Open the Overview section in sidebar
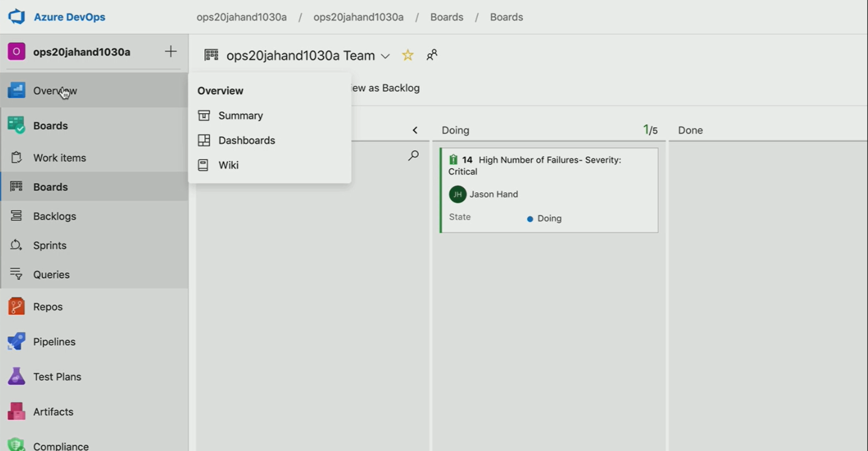This screenshot has width=868, height=451. (94, 91)
